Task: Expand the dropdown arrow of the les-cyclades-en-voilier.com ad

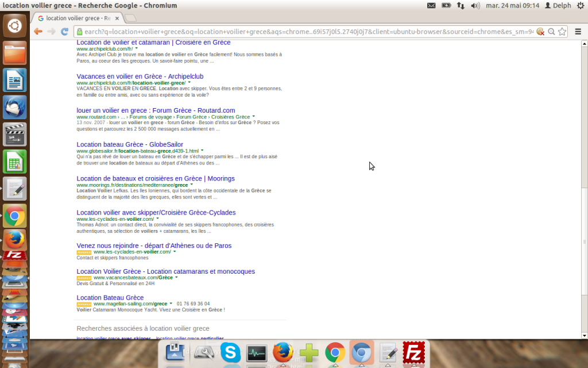Action: (175, 252)
